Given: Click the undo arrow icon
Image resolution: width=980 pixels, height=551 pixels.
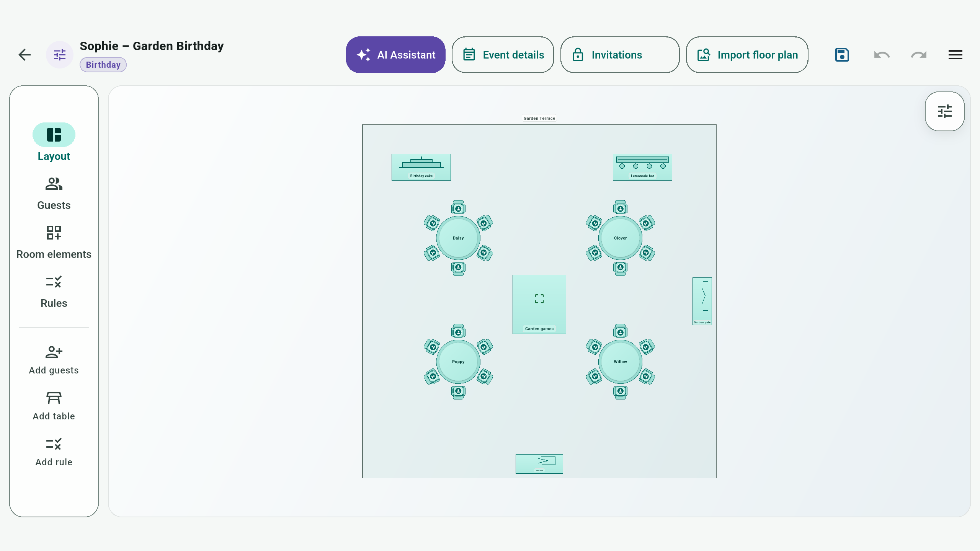Looking at the screenshot, I should pyautogui.click(x=882, y=55).
